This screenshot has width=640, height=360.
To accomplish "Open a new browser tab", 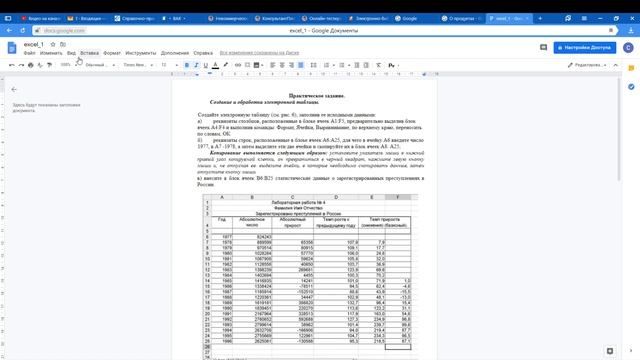I will [540, 18].
